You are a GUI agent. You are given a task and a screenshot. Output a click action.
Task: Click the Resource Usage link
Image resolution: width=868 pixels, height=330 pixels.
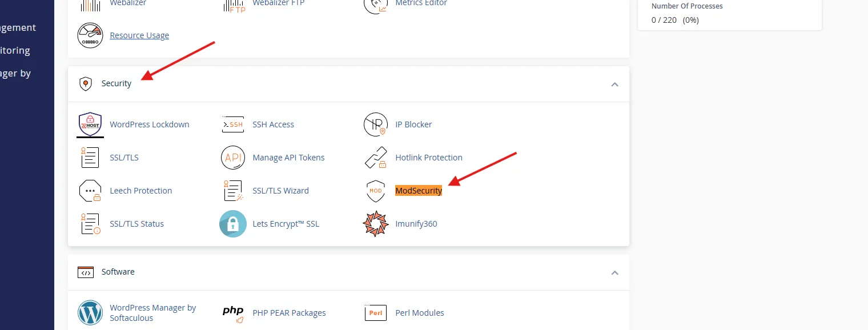click(139, 35)
